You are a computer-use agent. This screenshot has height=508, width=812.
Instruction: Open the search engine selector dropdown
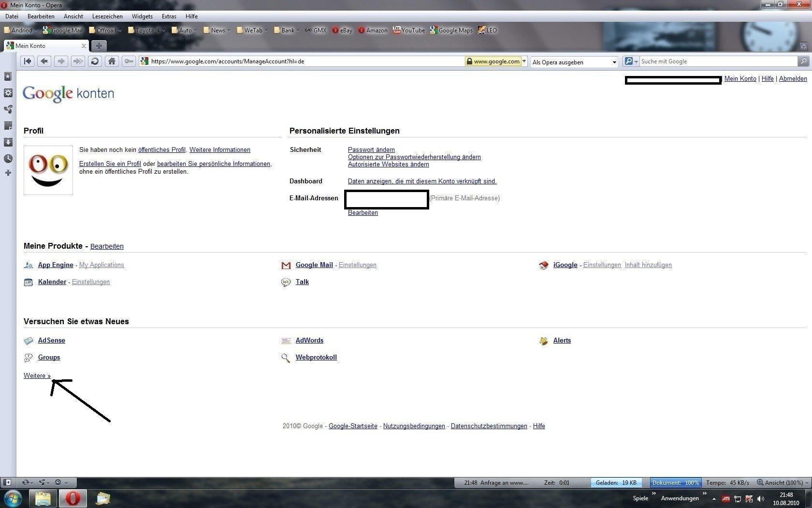pyautogui.click(x=631, y=61)
